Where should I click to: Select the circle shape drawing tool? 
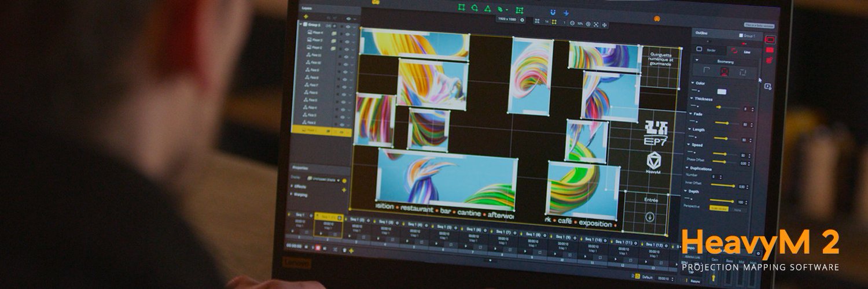[475, 8]
